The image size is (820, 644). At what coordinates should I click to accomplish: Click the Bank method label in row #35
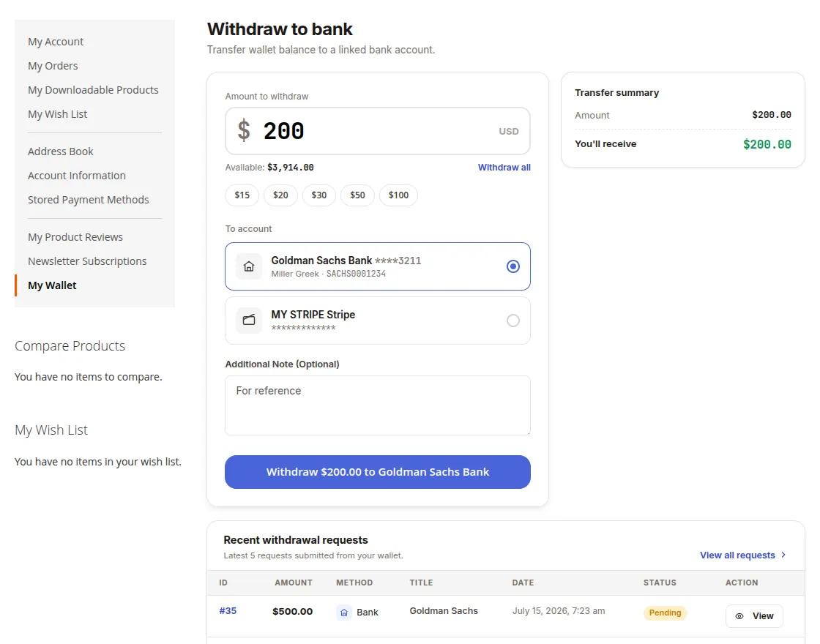(367, 612)
